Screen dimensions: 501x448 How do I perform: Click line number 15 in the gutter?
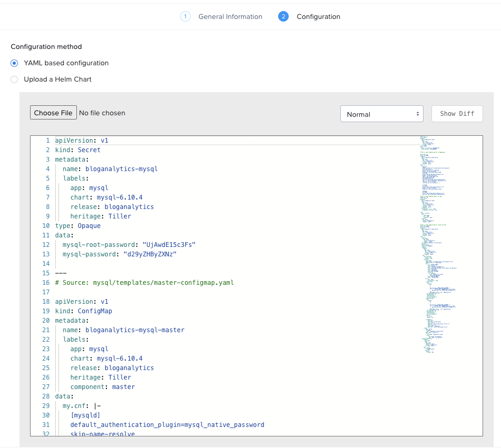(x=46, y=273)
